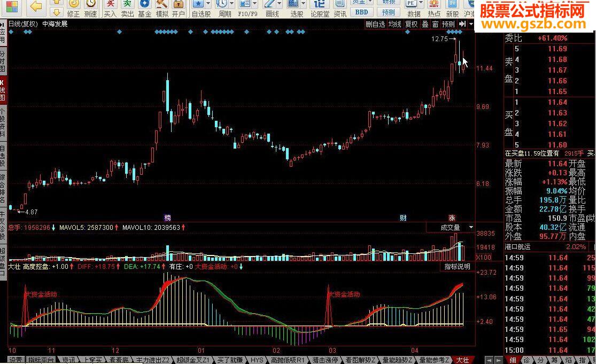Select the 分时图 side tab
This screenshot has height=364, width=596.
tap(3, 61)
